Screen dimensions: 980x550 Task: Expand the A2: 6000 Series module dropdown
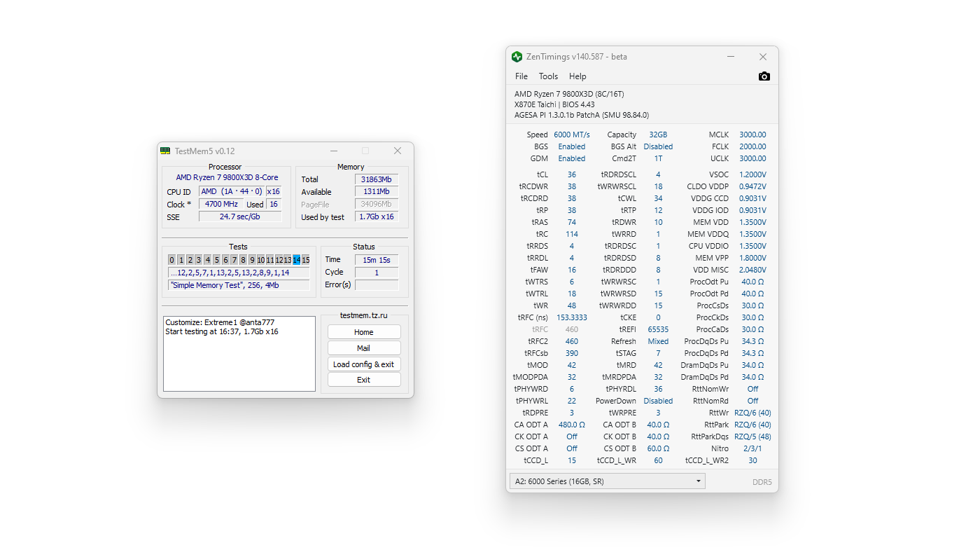click(x=607, y=481)
